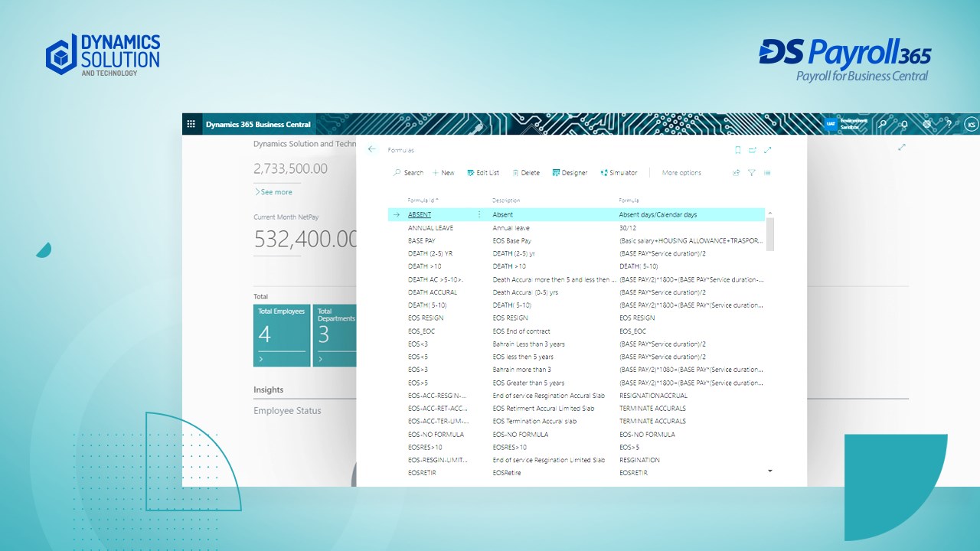This screenshot has width=980, height=551.
Task: Select EOS RESIGN formula id
Action: click(x=426, y=318)
